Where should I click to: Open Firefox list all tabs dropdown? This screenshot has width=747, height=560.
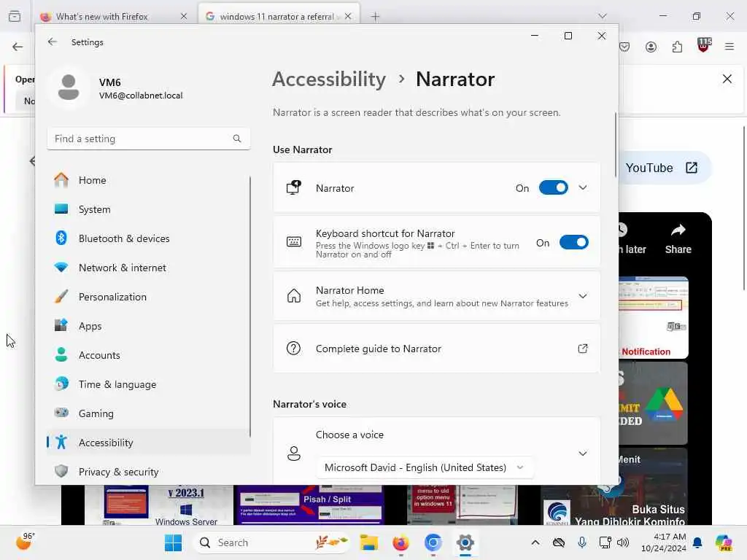pyautogui.click(x=602, y=17)
